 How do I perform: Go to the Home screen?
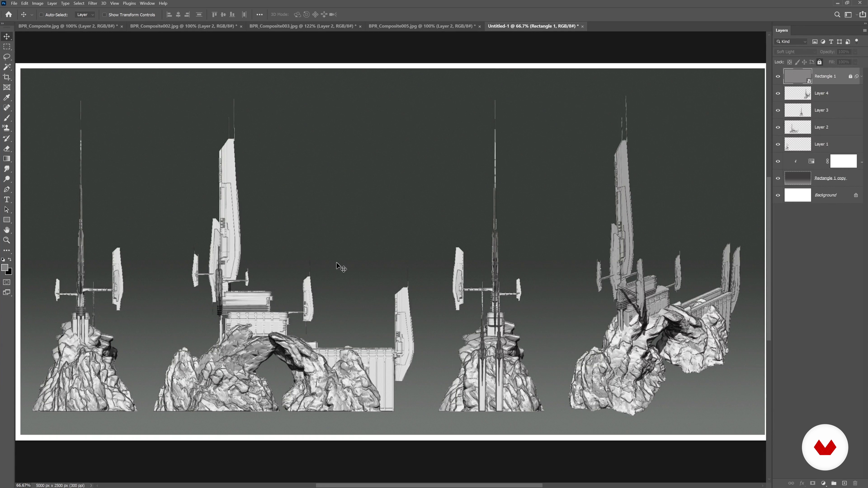tap(9, 14)
